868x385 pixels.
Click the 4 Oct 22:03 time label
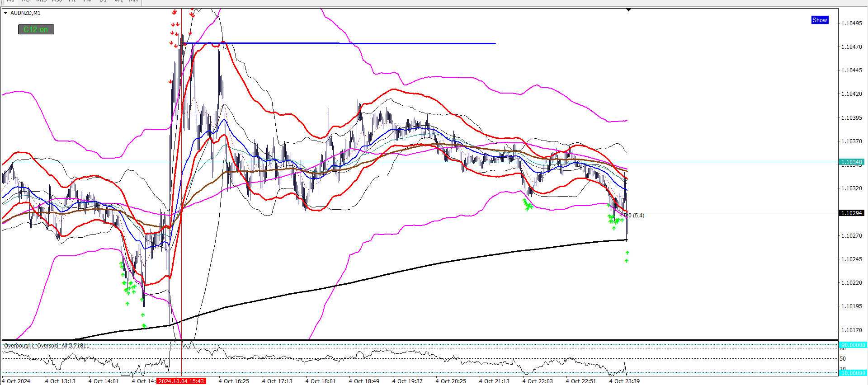pyautogui.click(x=538, y=381)
